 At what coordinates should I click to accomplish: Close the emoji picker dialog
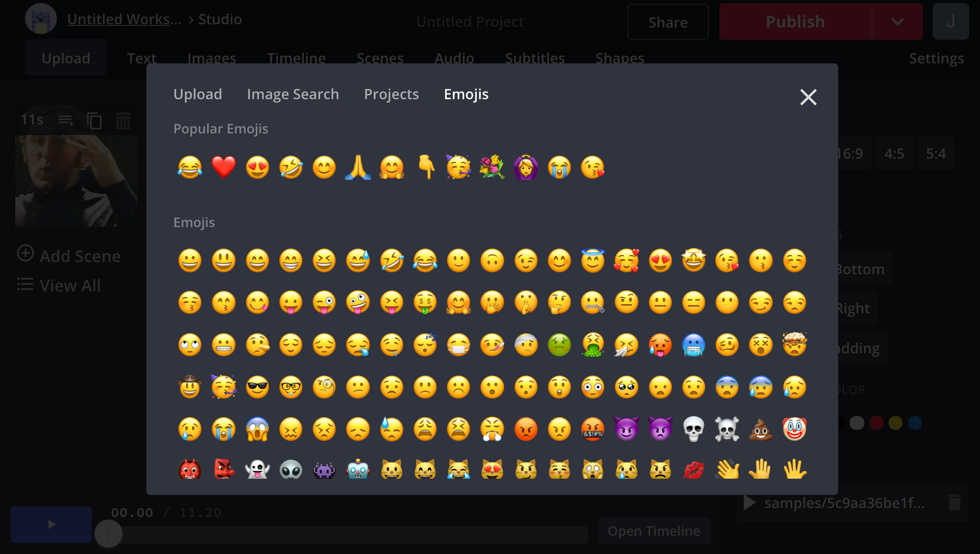[x=808, y=98]
